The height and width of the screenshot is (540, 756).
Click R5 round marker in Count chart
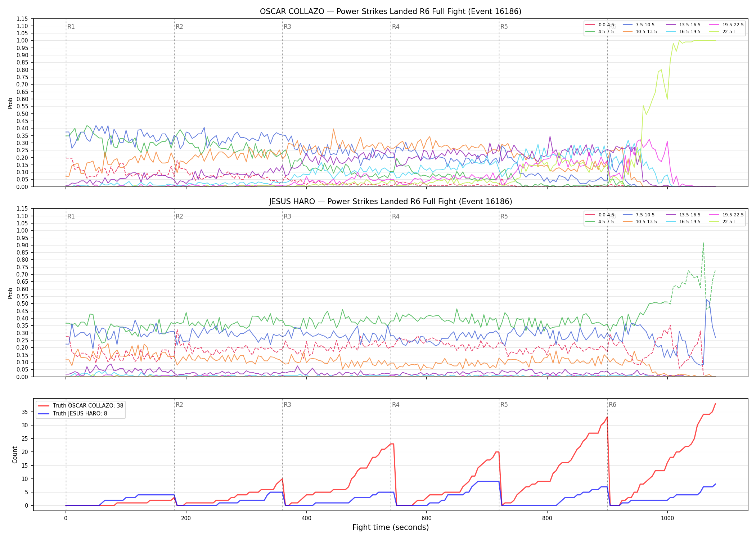click(x=504, y=405)
